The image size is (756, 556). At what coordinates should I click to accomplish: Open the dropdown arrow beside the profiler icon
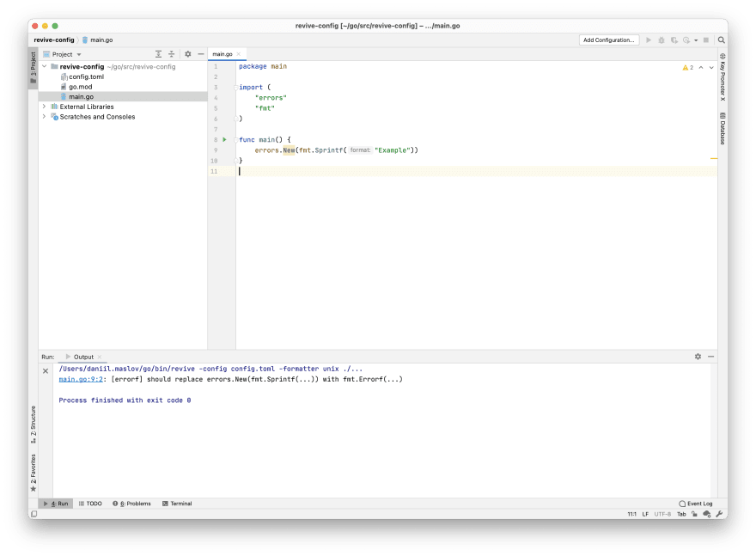[x=696, y=40]
